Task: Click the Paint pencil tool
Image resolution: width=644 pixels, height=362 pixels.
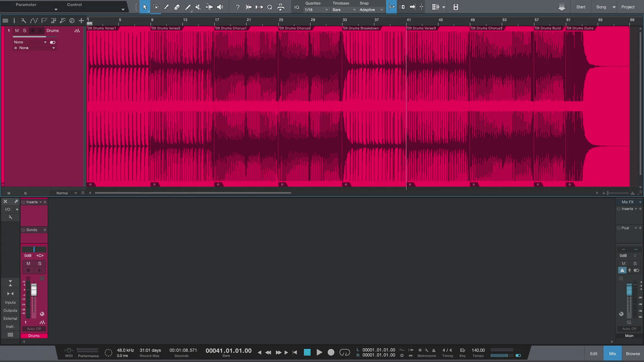Action: click(x=188, y=7)
